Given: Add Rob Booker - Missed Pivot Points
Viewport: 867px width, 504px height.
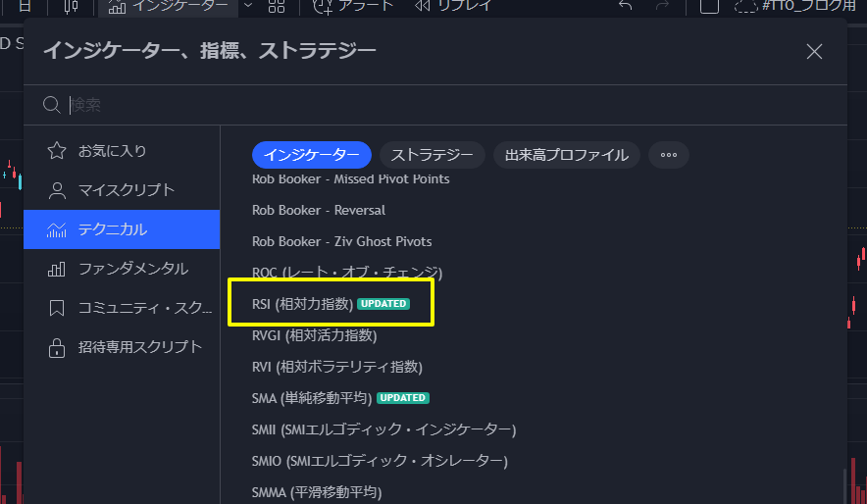Looking at the screenshot, I should pyautogui.click(x=350, y=179).
